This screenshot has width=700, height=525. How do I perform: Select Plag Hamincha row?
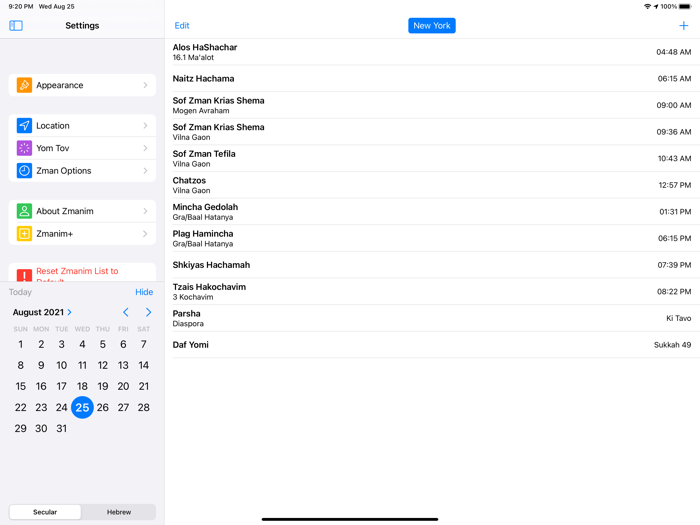tap(432, 238)
